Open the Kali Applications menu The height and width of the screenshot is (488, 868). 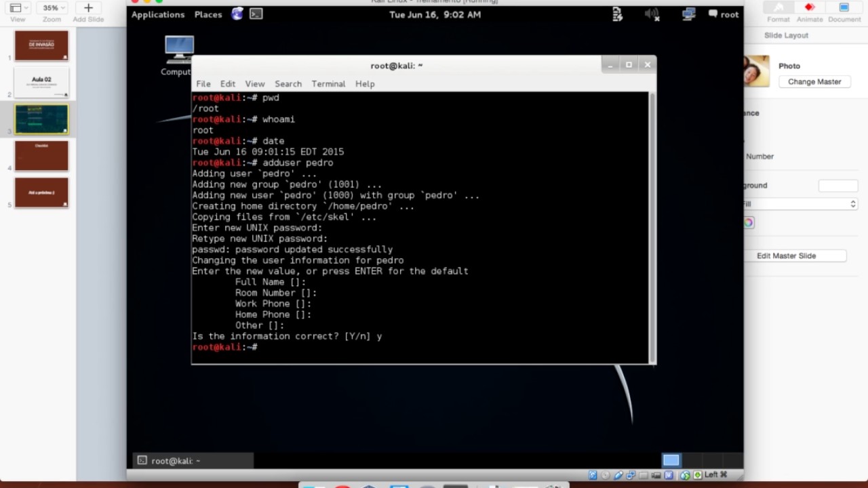158,14
